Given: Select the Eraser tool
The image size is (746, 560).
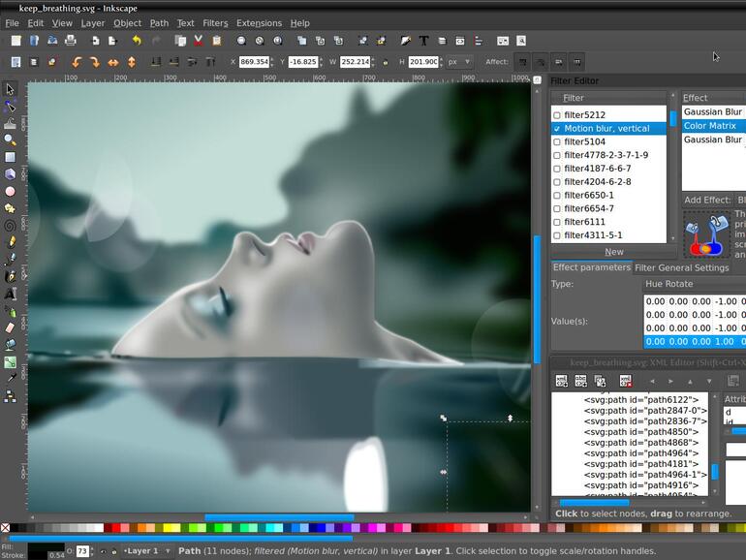Looking at the screenshot, I should [11, 327].
